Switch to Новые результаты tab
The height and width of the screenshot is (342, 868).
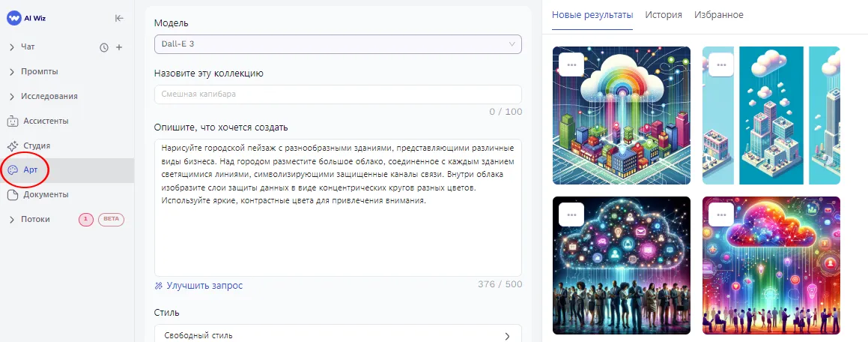pos(592,15)
